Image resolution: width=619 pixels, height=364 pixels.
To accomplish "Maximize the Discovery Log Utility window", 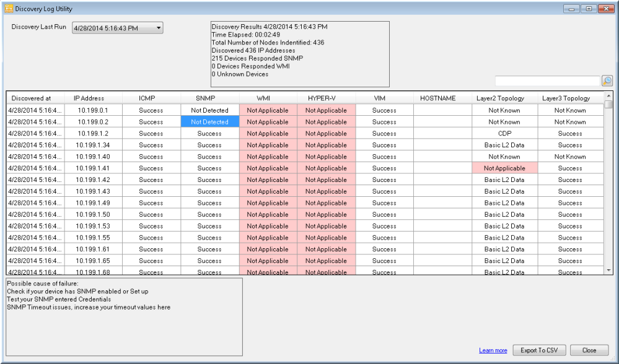I will point(589,9).
